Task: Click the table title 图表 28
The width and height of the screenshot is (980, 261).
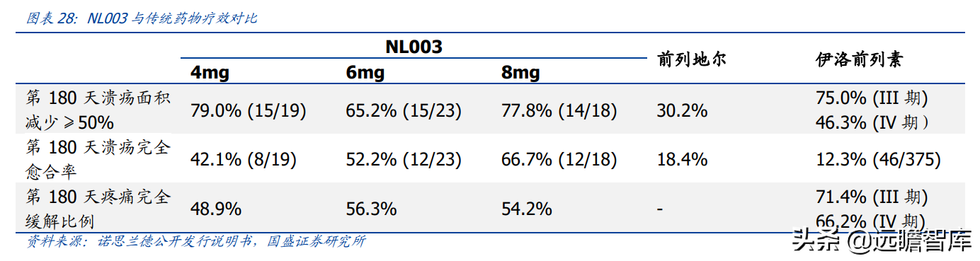Action: click(142, 18)
